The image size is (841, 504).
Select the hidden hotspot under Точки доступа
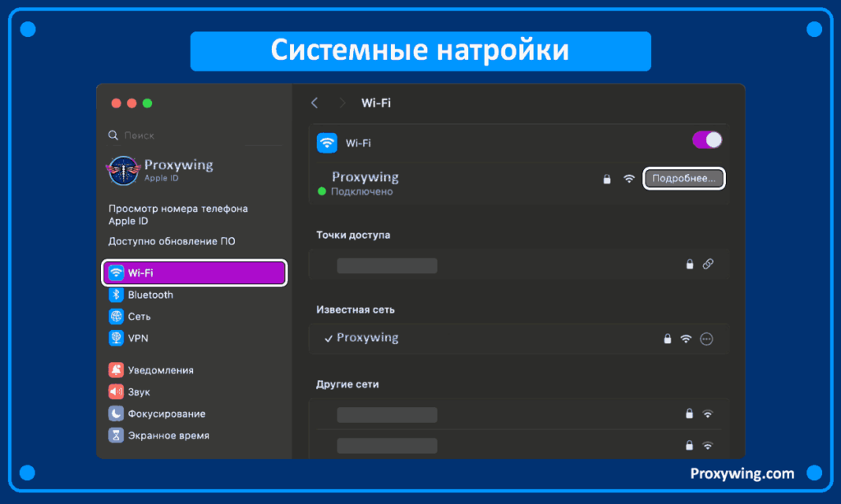(519, 265)
